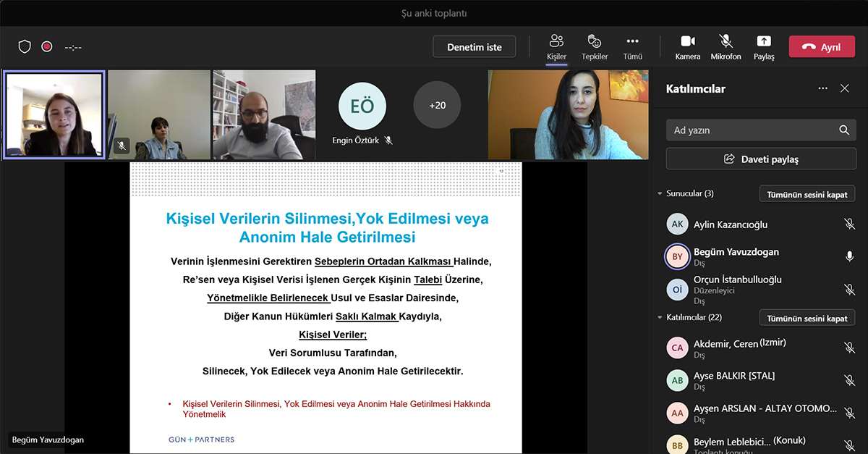Collapse the Sunucular (3) section
This screenshot has height=454, width=868.
[x=658, y=193]
